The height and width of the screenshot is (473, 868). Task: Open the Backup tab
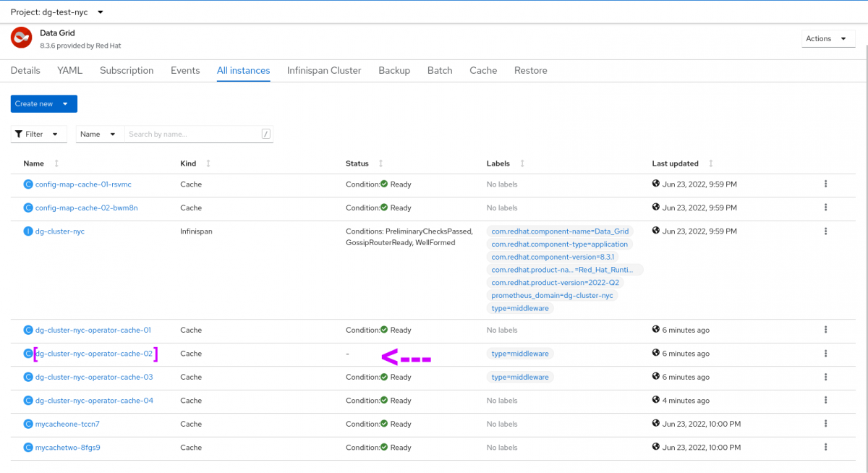(394, 71)
